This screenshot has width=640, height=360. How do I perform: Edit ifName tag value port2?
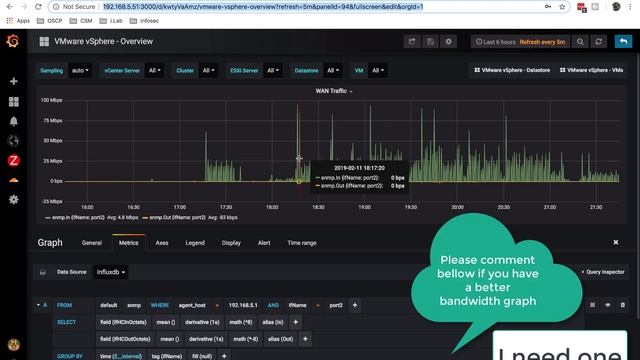[336, 305]
